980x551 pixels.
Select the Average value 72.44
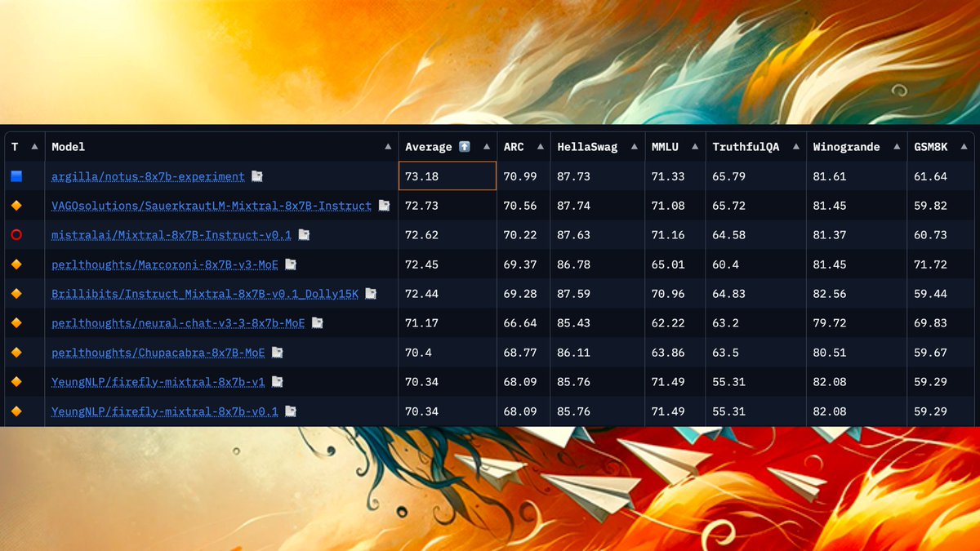(x=421, y=294)
